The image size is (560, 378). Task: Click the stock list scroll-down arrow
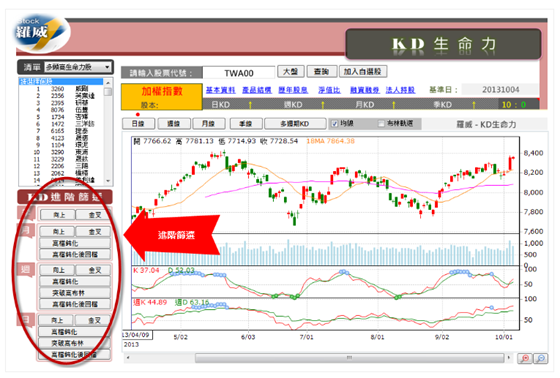click(x=108, y=181)
